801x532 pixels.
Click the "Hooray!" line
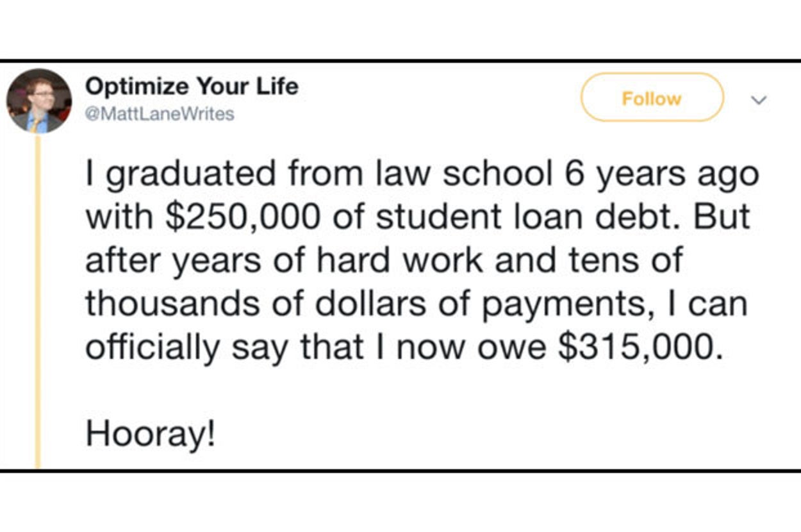(x=151, y=434)
